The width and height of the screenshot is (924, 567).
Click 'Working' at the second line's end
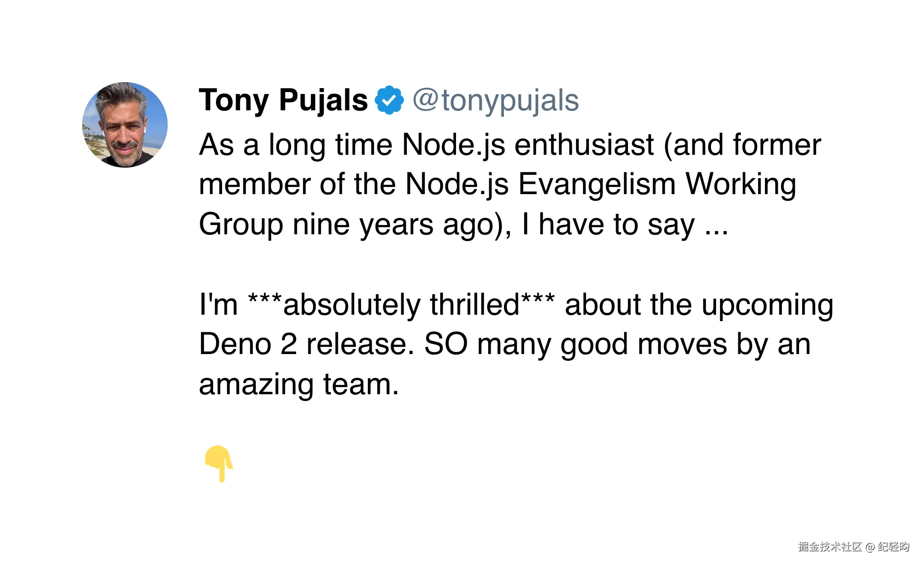coord(740,185)
